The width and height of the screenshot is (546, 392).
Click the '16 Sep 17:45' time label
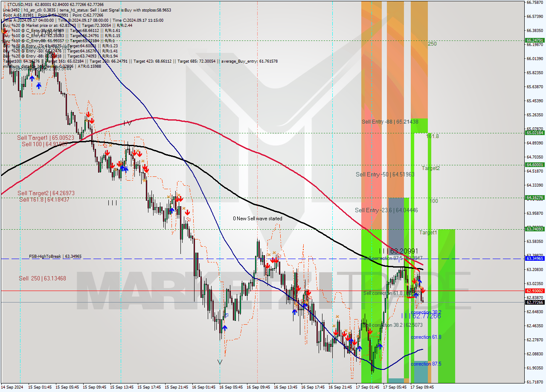click(313, 387)
